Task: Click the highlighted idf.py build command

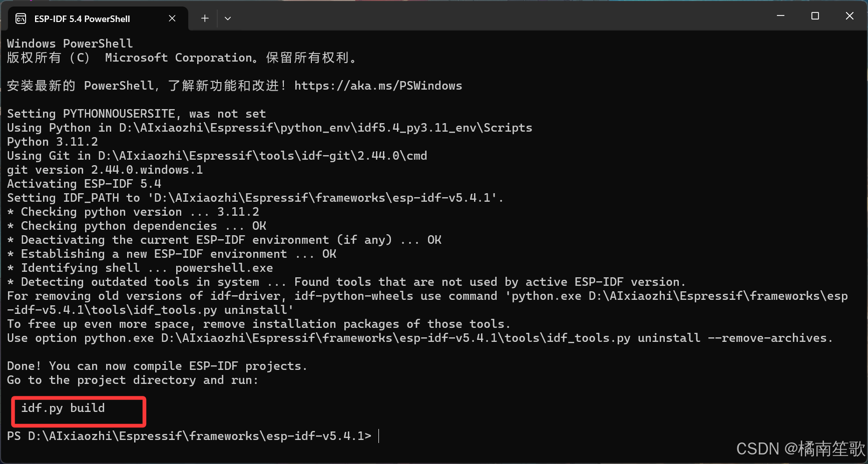Action: point(63,408)
